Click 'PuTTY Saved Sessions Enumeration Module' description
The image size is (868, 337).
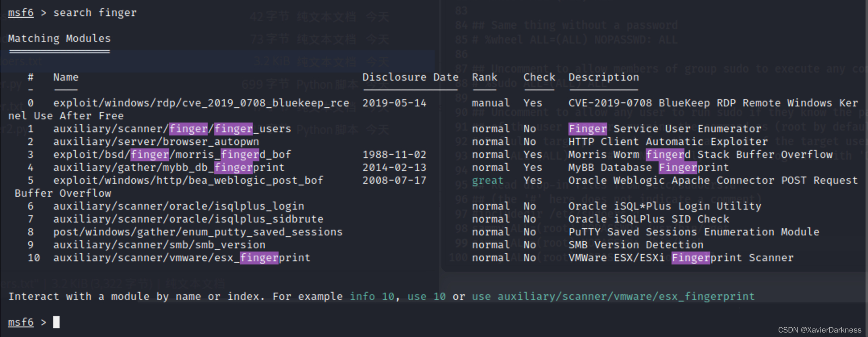694,232
